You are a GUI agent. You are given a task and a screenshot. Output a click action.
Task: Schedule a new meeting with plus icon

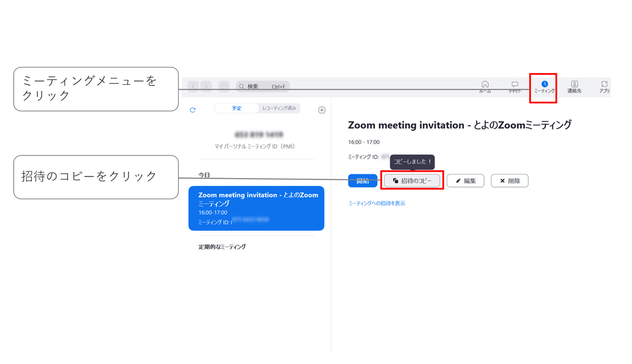322,110
